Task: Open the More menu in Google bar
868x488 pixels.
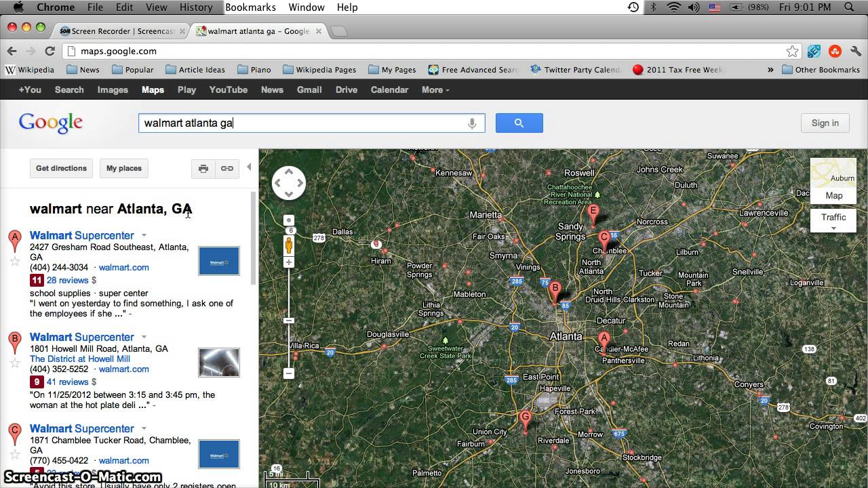Action: pyautogui.click(x=435, y=89)
